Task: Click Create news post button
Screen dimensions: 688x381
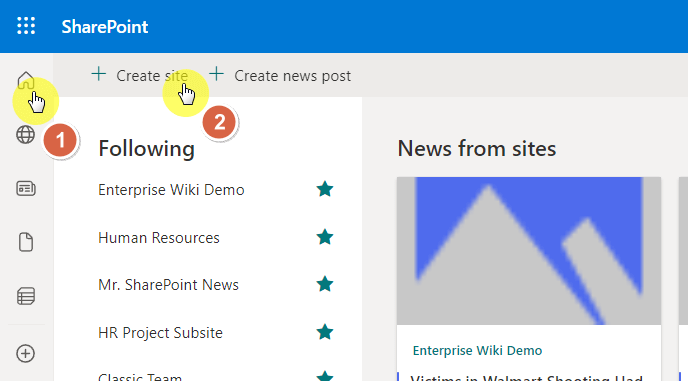Action: click(280, 75)
